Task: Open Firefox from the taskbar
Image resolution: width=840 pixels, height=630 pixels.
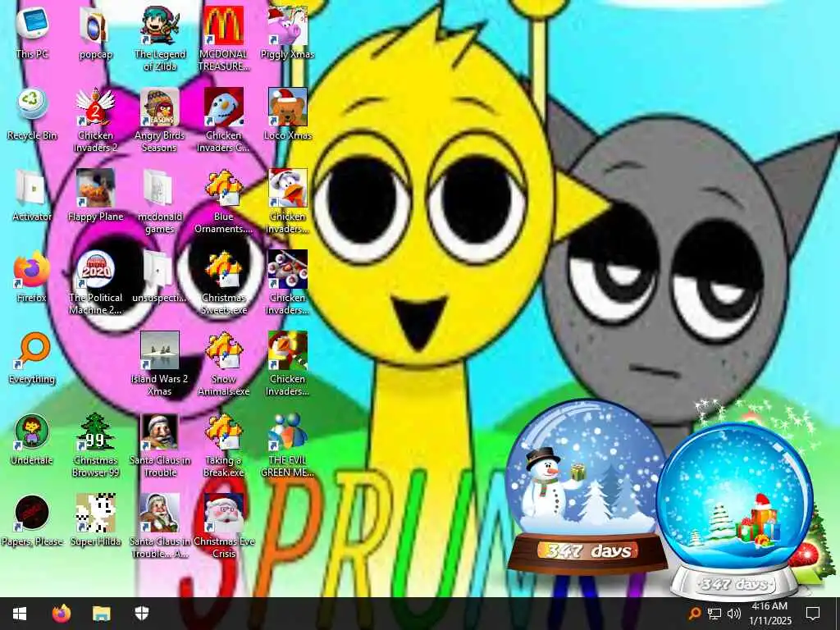Action: [x=61, y=614]
